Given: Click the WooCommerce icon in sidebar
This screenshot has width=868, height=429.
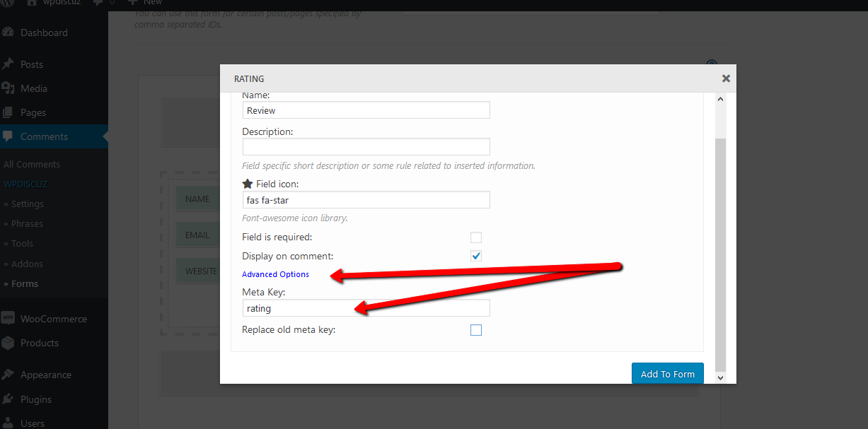Looking at the screenshot, I should 8,319.
